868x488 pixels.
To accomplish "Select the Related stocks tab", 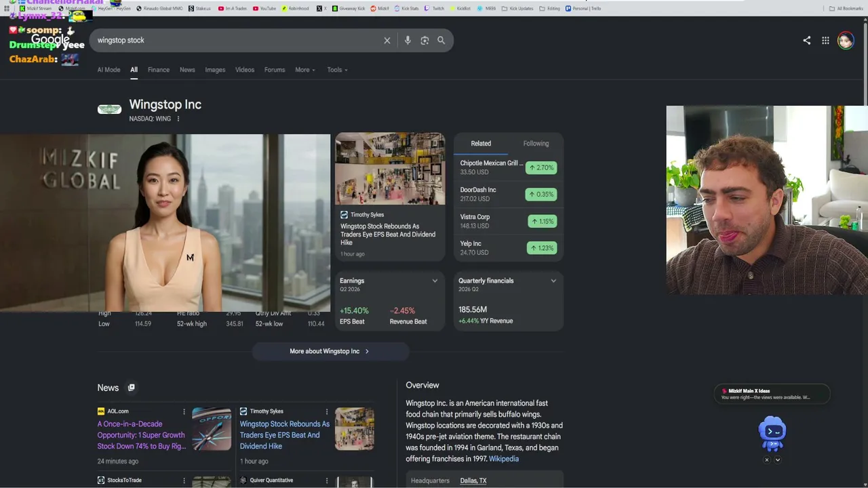I will pos(481,144).
